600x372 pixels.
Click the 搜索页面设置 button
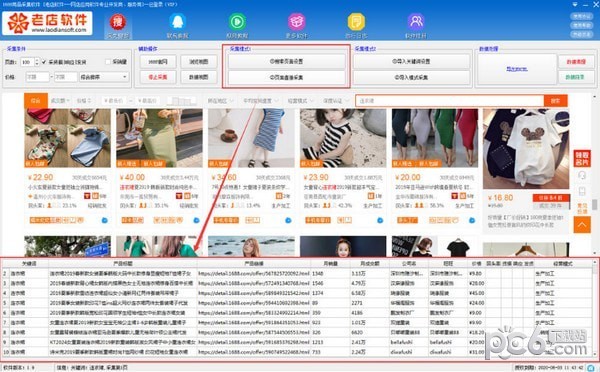click(x=286, y=61)
